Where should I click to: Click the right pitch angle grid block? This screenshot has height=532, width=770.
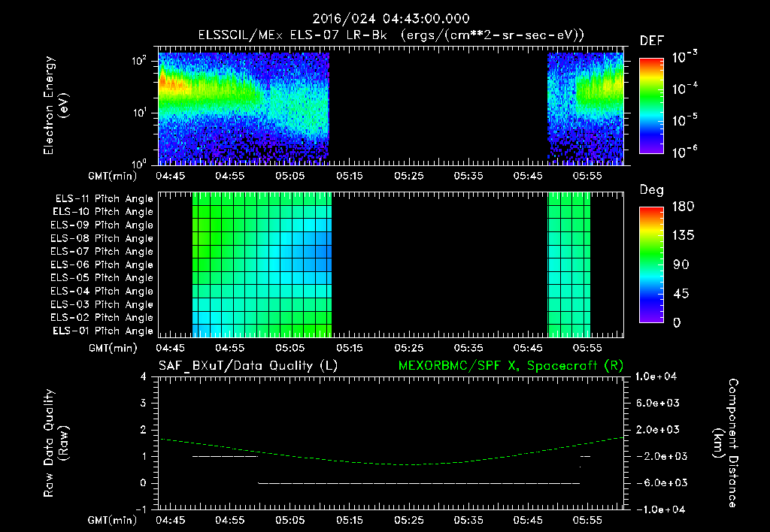click(568, 264)
